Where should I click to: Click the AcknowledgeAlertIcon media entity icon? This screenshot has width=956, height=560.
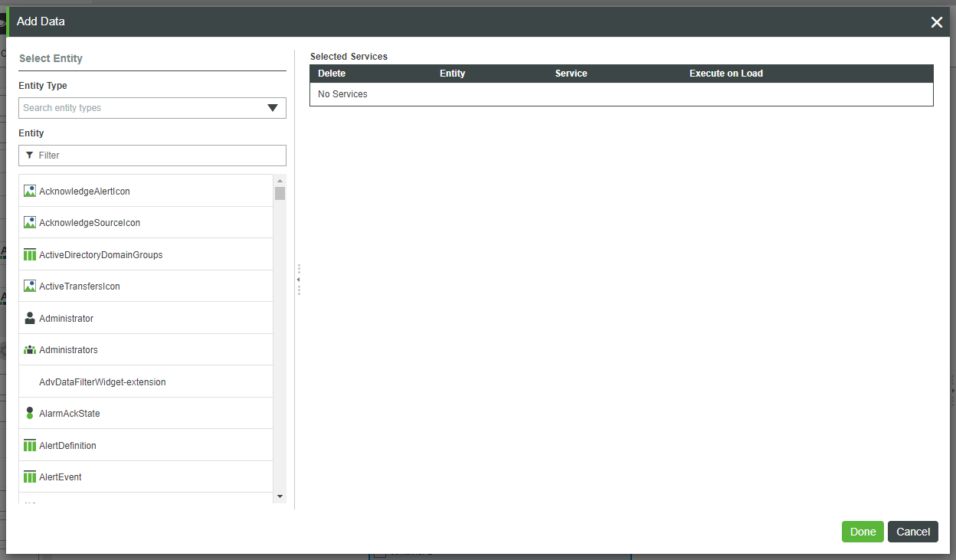point(30,191)
